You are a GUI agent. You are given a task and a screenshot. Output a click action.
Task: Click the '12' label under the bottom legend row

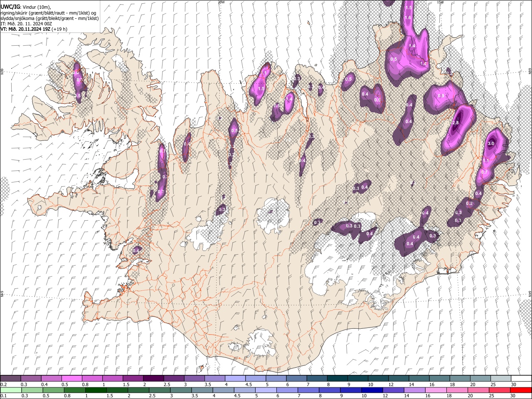(x=386, y=396)
